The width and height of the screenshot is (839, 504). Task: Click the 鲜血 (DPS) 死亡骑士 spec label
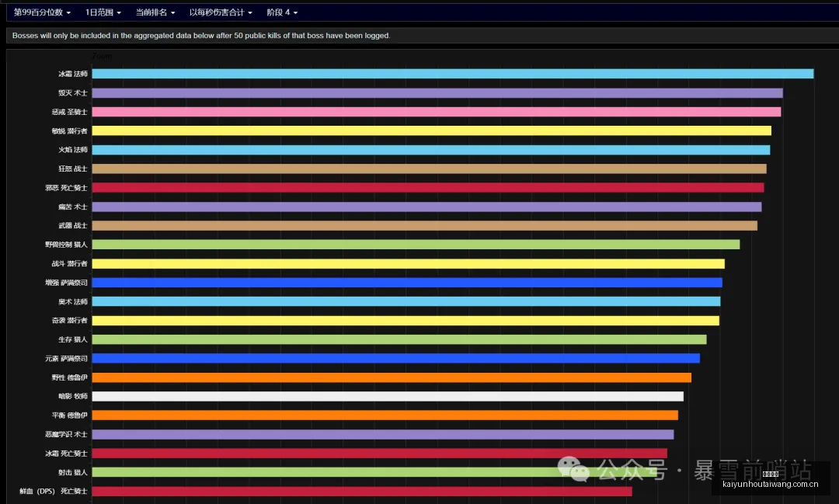point(54,491)
